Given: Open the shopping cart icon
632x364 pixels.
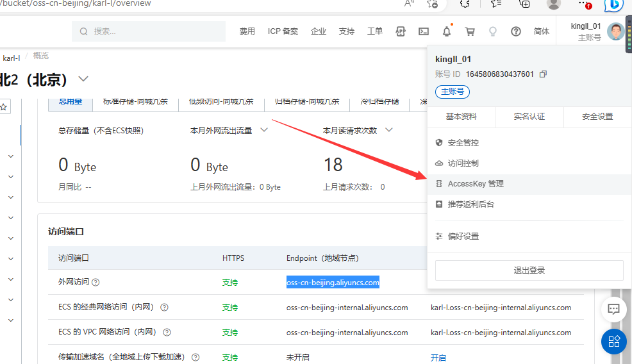Looking at the screenshot, I should tap(470, 31).
